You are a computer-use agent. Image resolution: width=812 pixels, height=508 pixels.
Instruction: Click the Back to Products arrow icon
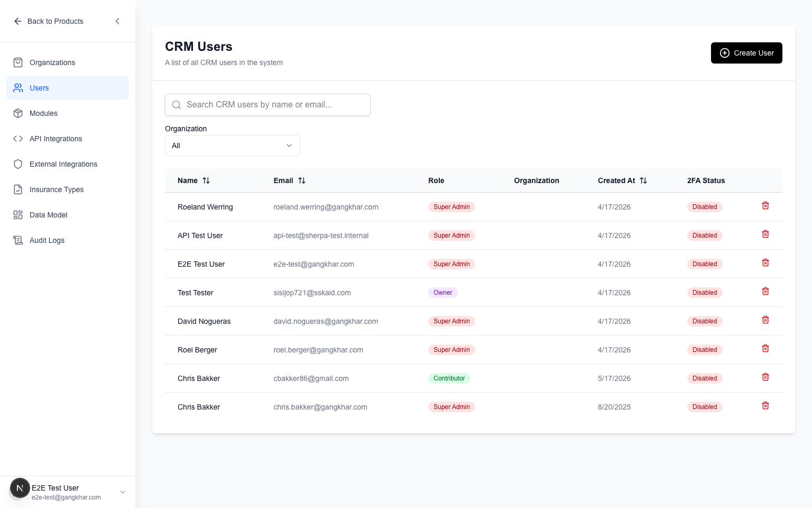coord(17,21)
